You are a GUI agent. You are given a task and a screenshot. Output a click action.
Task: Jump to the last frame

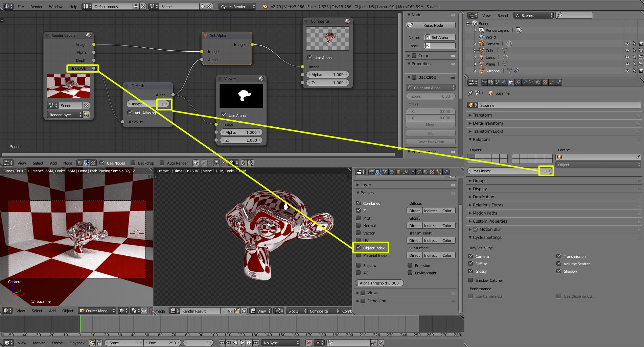coord(256,343)
